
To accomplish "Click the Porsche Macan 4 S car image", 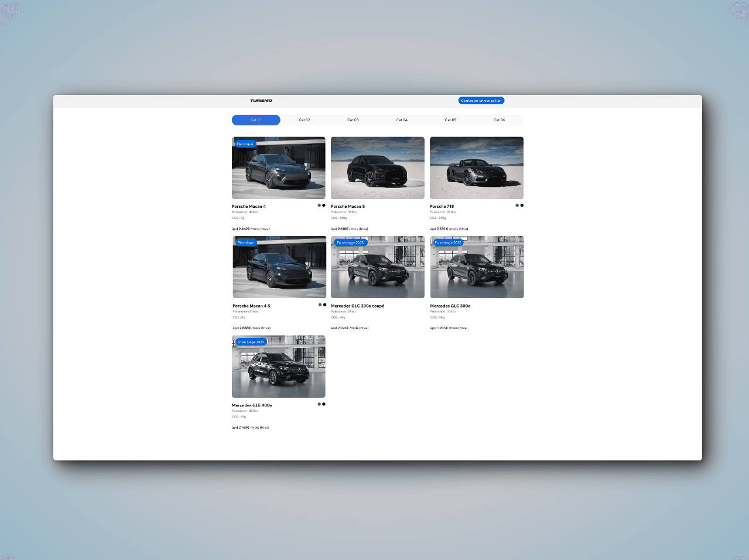I will pyautogui.click(x=279, y=267).
